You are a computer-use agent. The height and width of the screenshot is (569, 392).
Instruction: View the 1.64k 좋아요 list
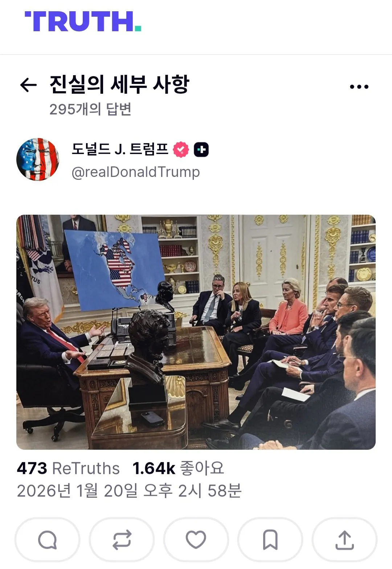click(x=178, y=468)
